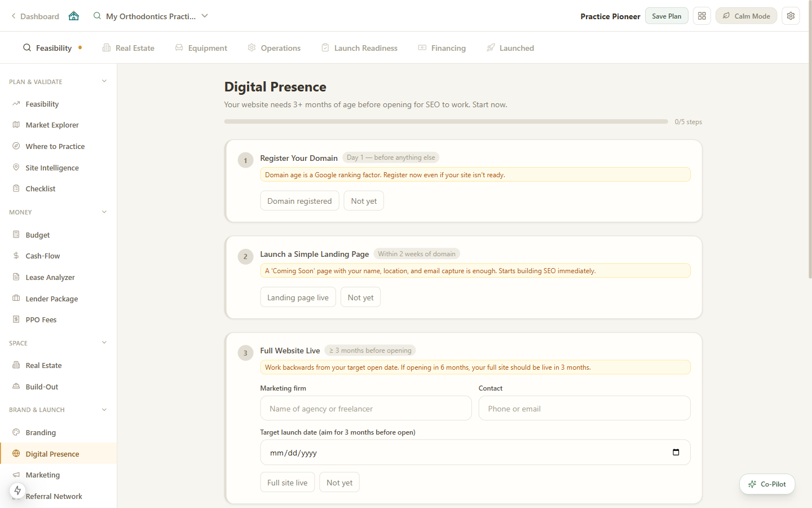812x508 pixels.
Task: Mark 'Full site live' option
Action: 288,483
